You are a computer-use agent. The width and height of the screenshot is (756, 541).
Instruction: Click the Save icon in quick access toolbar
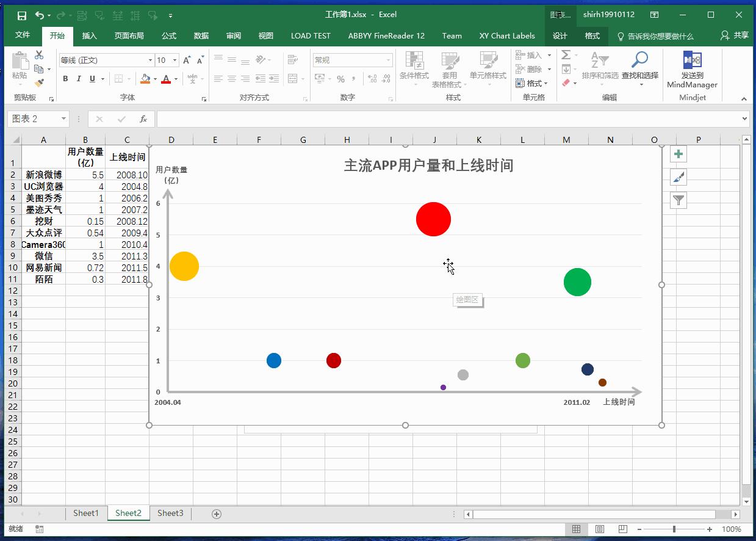pyautogui.click(x=22, y=15)
